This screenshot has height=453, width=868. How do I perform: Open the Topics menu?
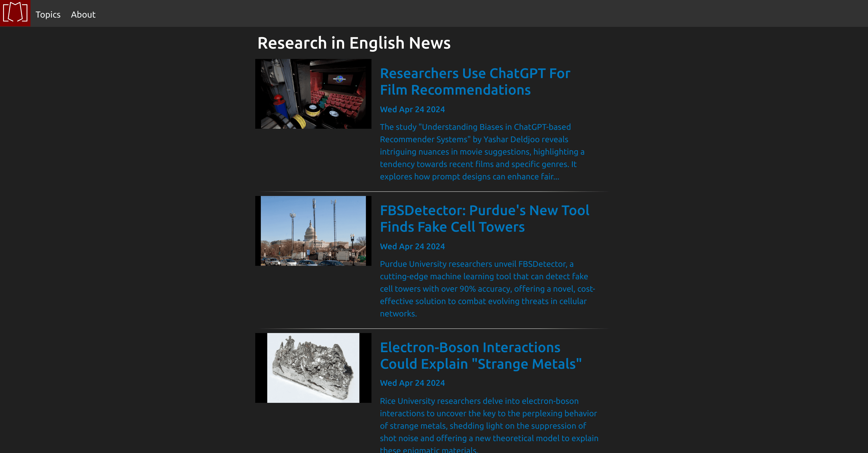(x=48, y=14)
